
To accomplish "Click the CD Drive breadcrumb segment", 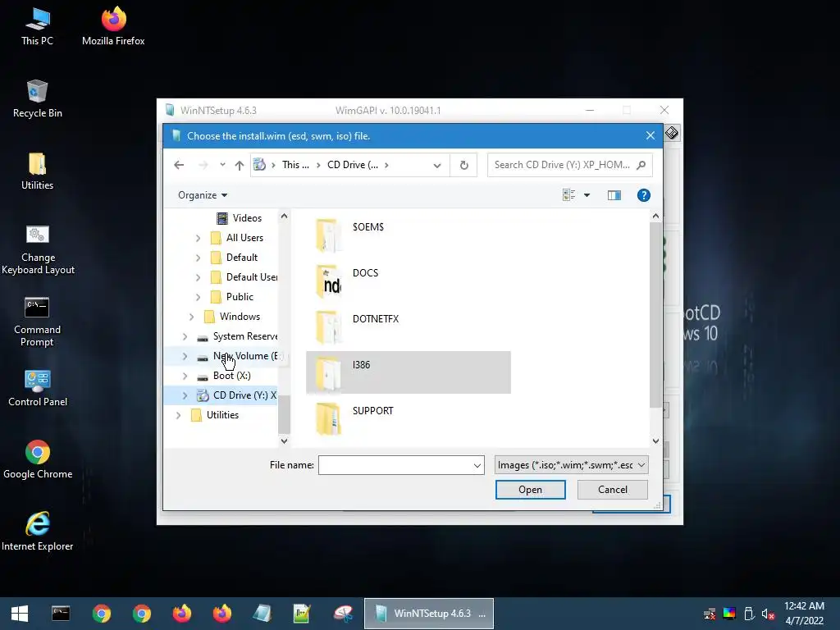I will (x=353, y=165).
